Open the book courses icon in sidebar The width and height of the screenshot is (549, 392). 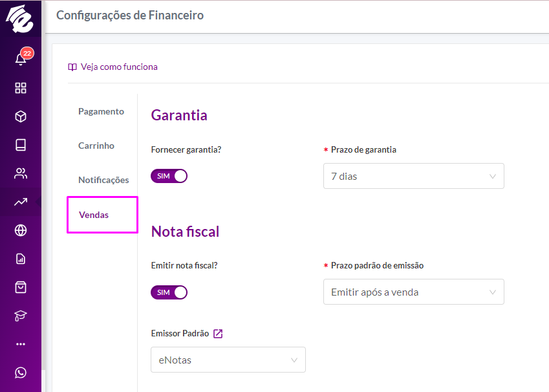pos(21,145)
